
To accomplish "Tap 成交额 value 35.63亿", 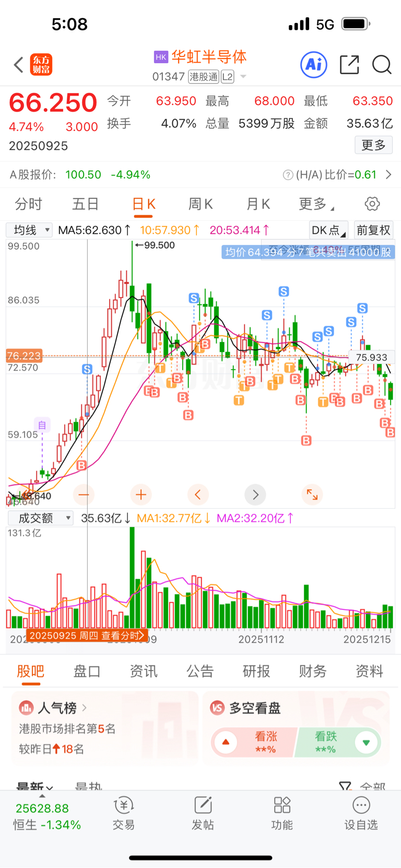I will pos(105,518).
